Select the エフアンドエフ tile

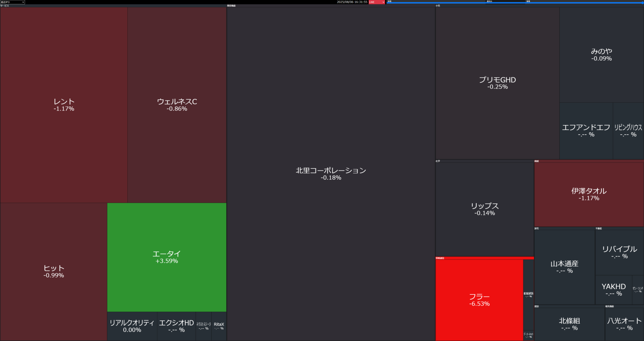pyautogui.click(x=586, y=131)
